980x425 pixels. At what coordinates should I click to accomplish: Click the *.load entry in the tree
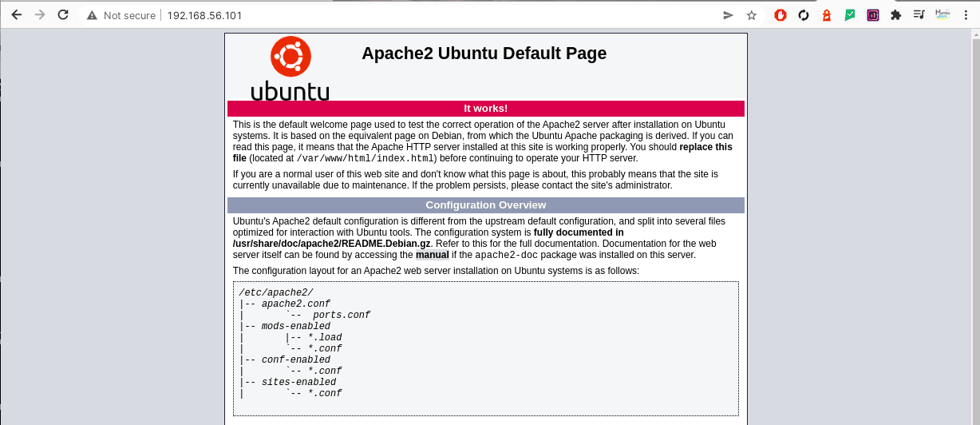pyautogui.click(x=325, y=337)
